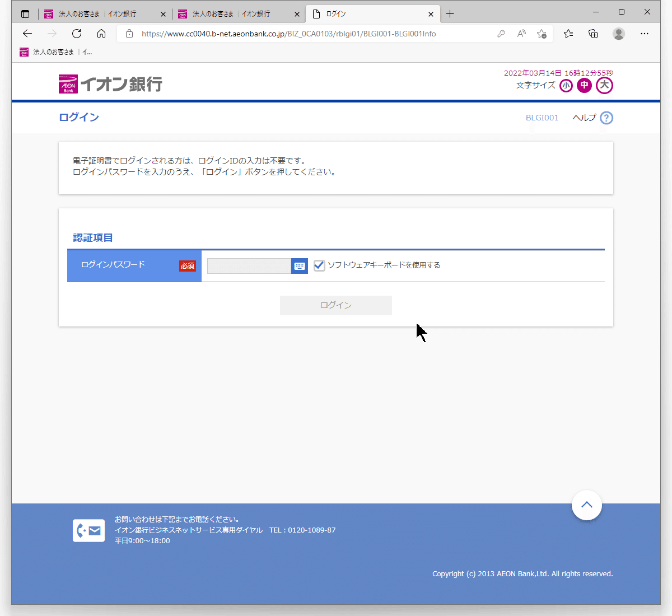Uncheck the ソフトウェアキーボードを使用する checkbox
This screenshot has width=672, height=616.
(319, 265)
